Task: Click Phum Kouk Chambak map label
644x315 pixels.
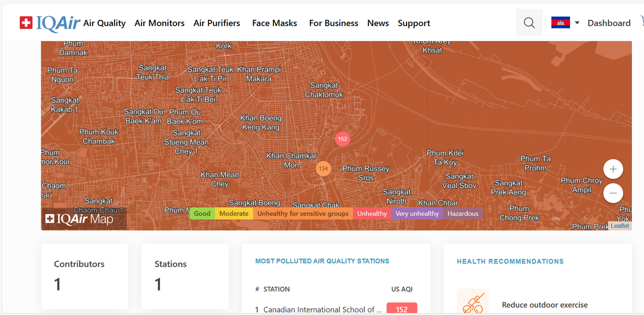Action: (x=99, y=137)
